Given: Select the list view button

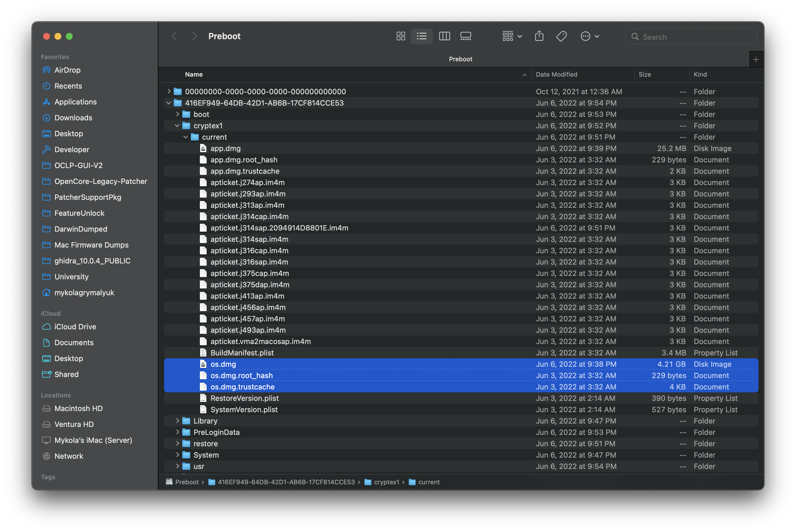Looking at the screenshot, I should tap(422, 36).
